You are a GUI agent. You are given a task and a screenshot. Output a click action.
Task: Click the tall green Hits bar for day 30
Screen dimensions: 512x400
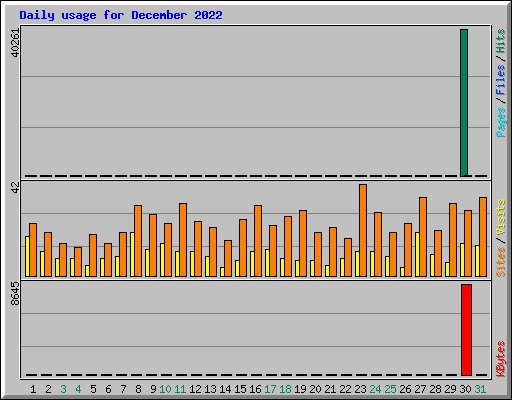coord(464,103)
